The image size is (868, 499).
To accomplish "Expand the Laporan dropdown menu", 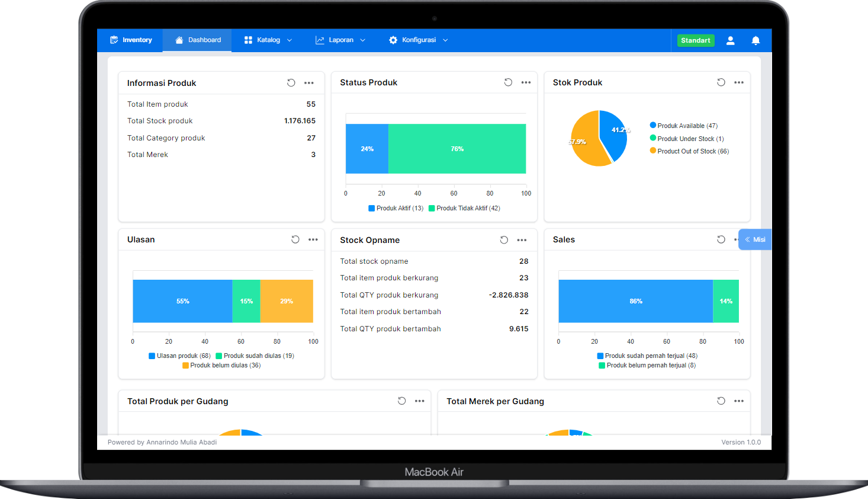I will [340, 40].
